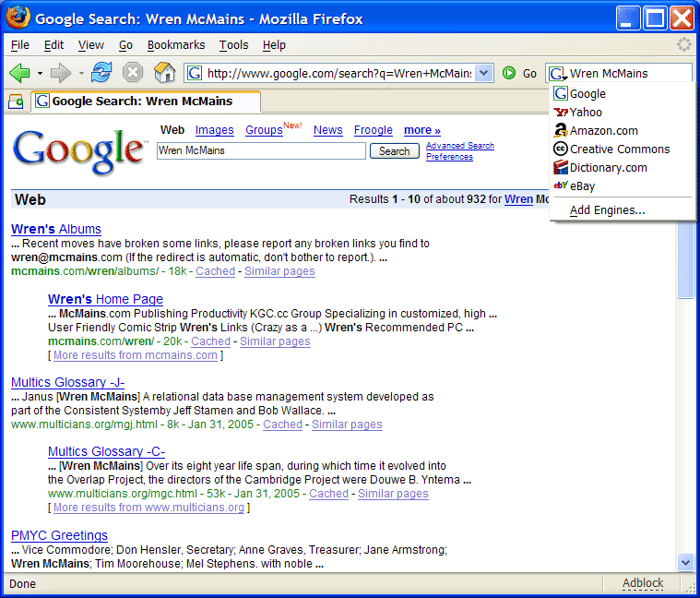The height and width of the screenshot is (598, 700).
Task: Open Cached link for mgj.html result
Action: pos(282,425)
